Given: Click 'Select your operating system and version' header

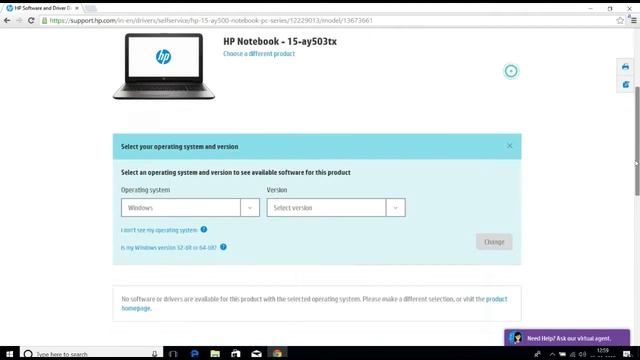Looking at the screenshot, I should pos(180,147).
